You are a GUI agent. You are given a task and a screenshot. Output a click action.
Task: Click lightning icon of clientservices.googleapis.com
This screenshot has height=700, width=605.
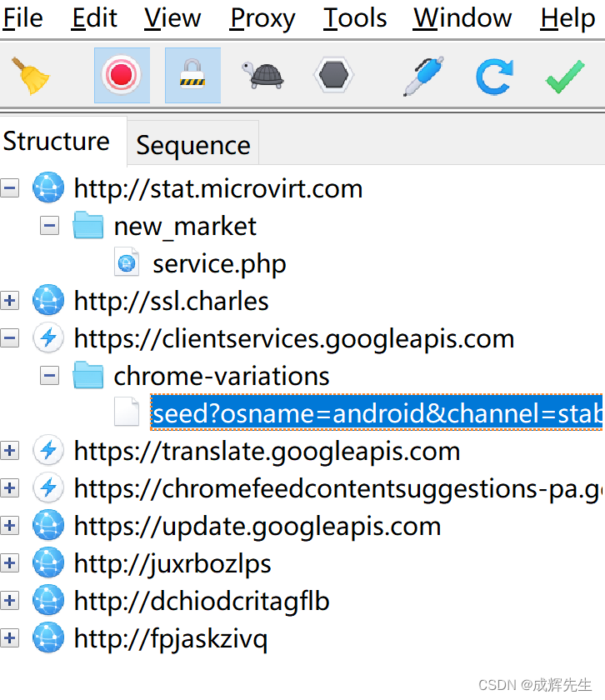tap(48, 337)
